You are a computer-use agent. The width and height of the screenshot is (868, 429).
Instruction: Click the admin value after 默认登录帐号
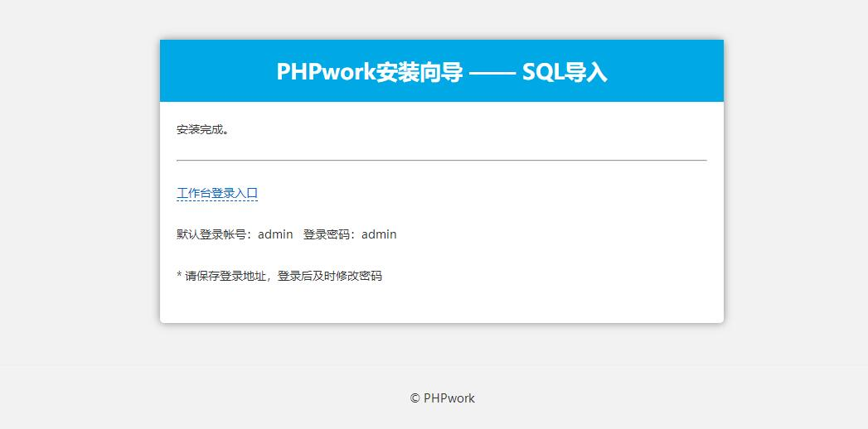point(275,234)
